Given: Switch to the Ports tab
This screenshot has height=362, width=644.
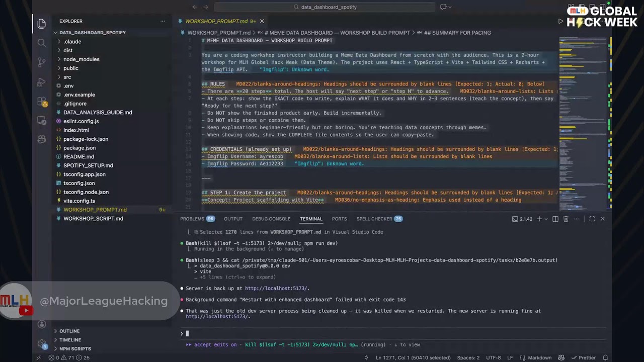Looking at the screenshot, I should click(340, 219).
